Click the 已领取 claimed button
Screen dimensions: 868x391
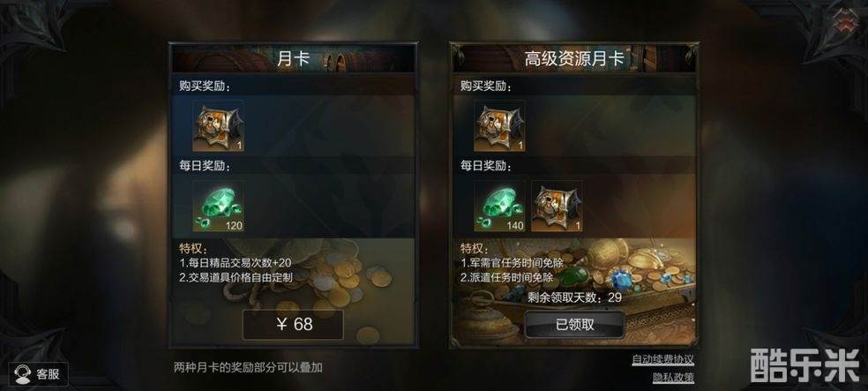[x=574, y=325]
